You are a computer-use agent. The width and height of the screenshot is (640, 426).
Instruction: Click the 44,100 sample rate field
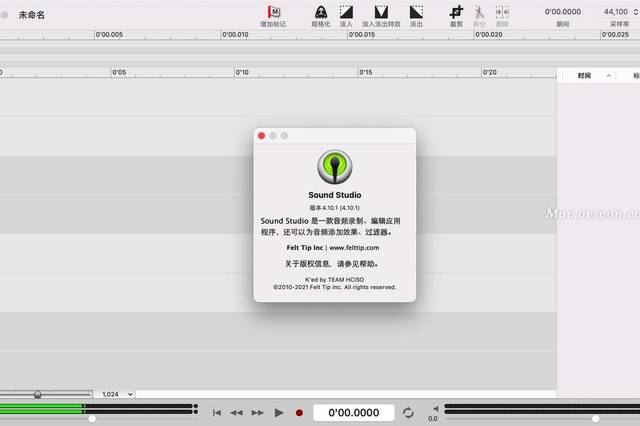pyautogui.click(x=616, y=12)
